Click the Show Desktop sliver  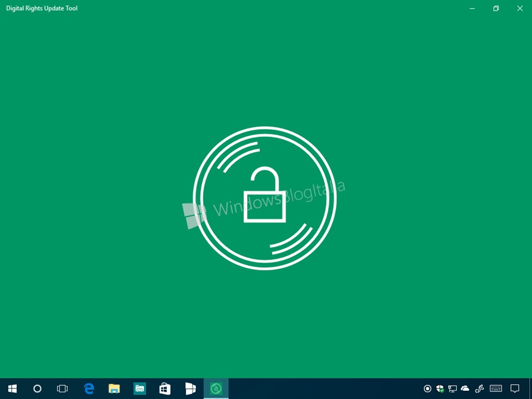tap(530, 389)
